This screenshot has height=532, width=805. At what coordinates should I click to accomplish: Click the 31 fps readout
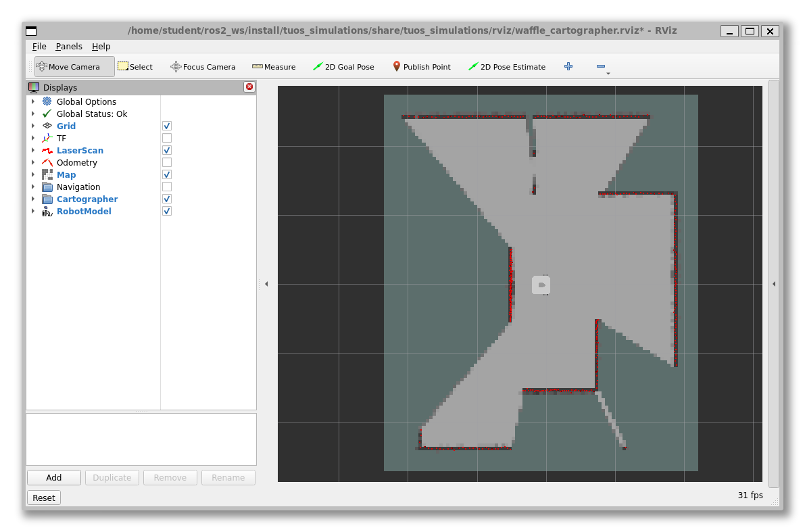750,495
